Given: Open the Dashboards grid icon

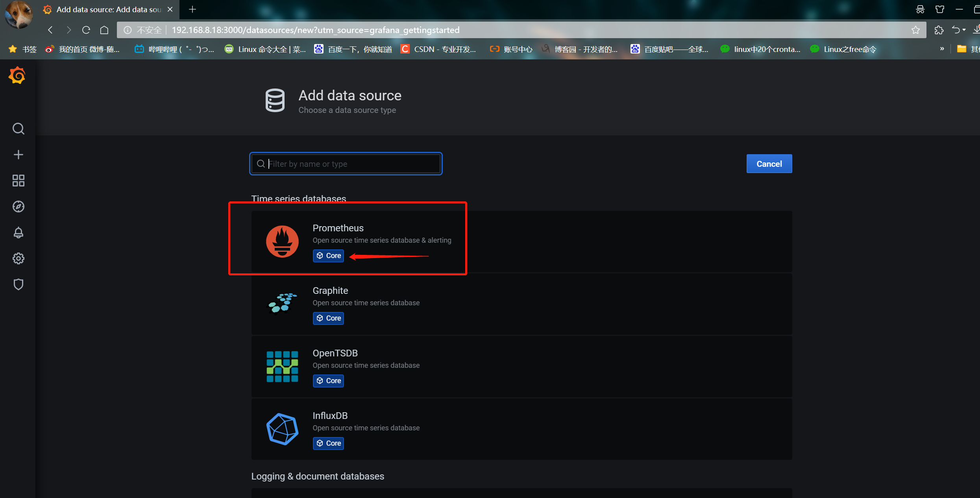Looking at the screenshot, I should [18, 181].
